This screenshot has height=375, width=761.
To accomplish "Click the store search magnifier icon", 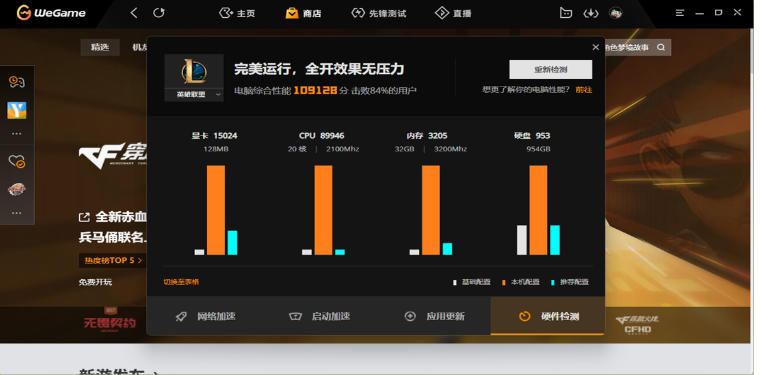I will [661, 48].
